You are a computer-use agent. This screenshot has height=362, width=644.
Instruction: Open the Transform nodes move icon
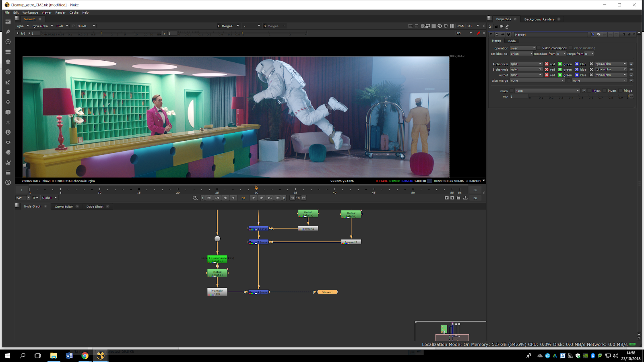pyautogui.click(x=8, y=102)
